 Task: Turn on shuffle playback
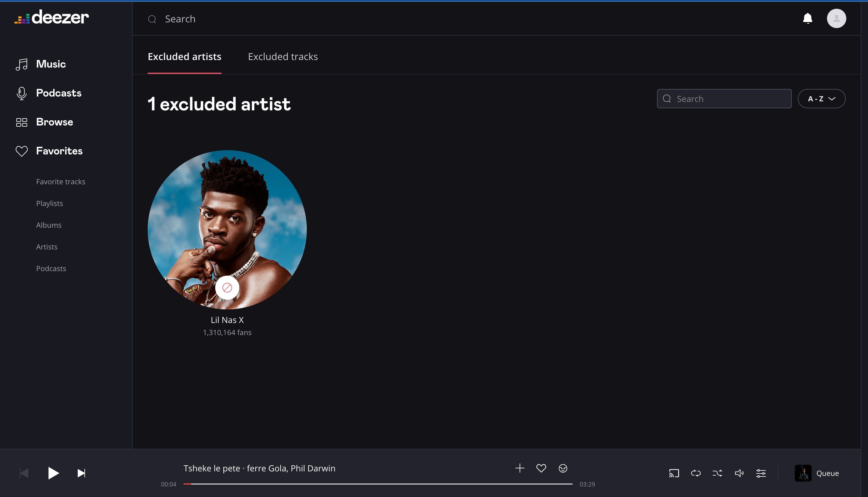(717, 473)
